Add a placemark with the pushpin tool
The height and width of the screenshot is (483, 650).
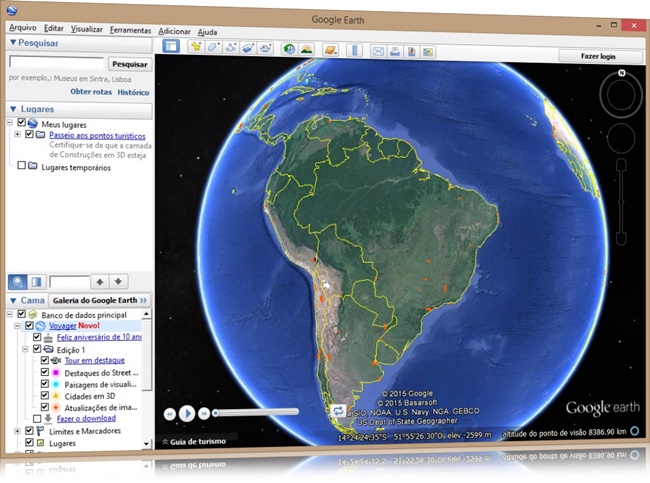point(196,47)
